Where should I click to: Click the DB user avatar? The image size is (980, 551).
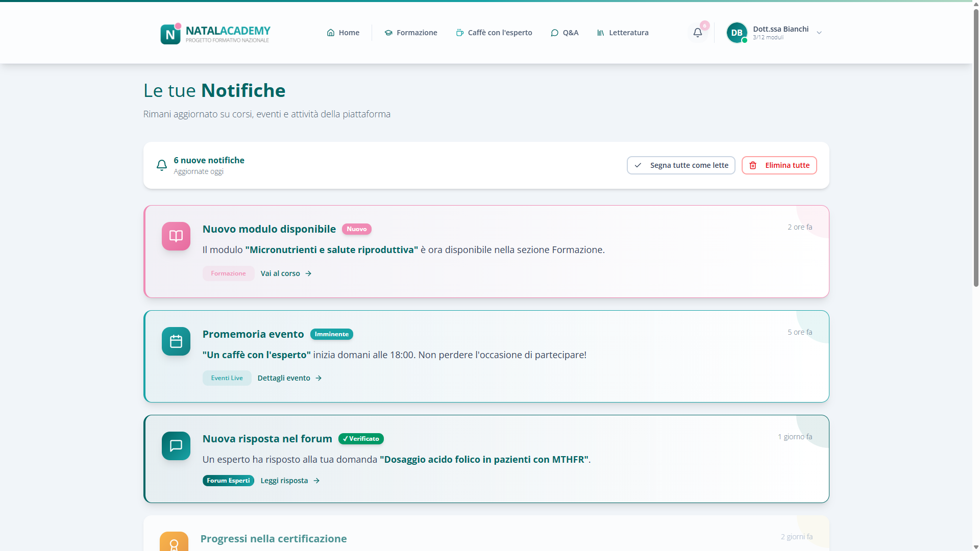click(x=737, y=33)
